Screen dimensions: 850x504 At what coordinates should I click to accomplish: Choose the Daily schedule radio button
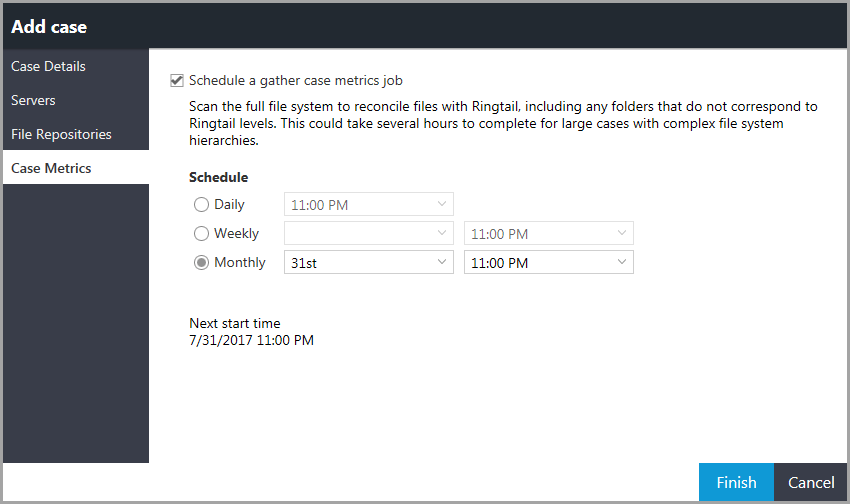tap(201, 204)
